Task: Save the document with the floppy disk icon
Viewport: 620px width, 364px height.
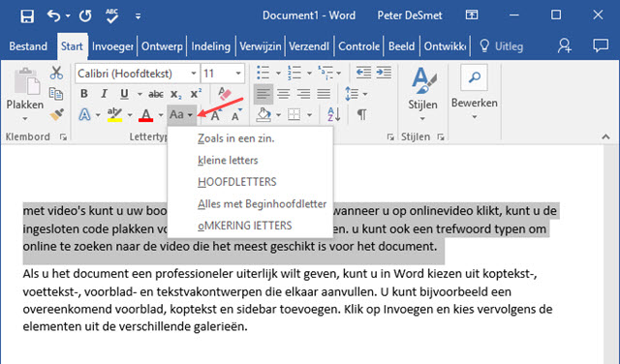Action: pos(27,15)
